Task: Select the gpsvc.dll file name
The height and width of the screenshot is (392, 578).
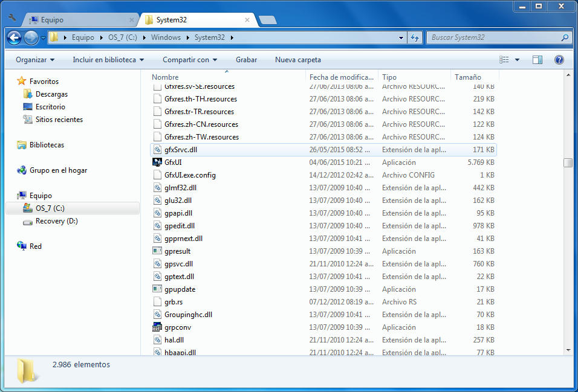Action: click(179, 264)
